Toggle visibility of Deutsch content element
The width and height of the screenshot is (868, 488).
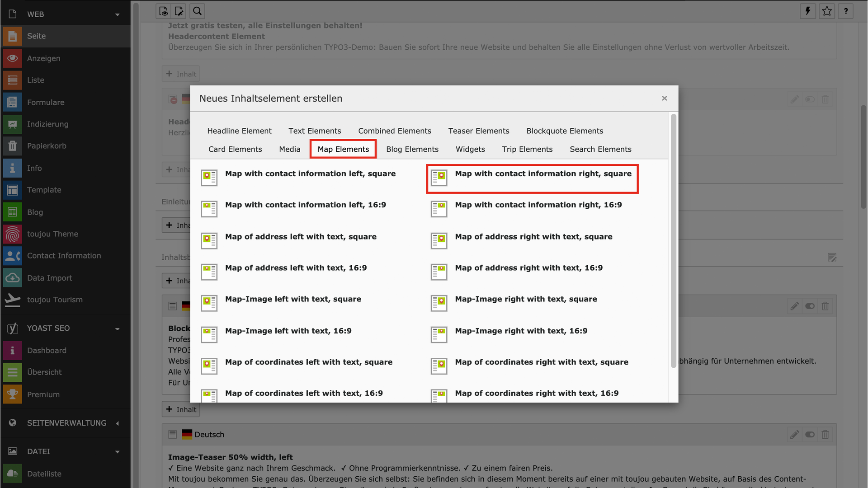(x=810, y=435)
